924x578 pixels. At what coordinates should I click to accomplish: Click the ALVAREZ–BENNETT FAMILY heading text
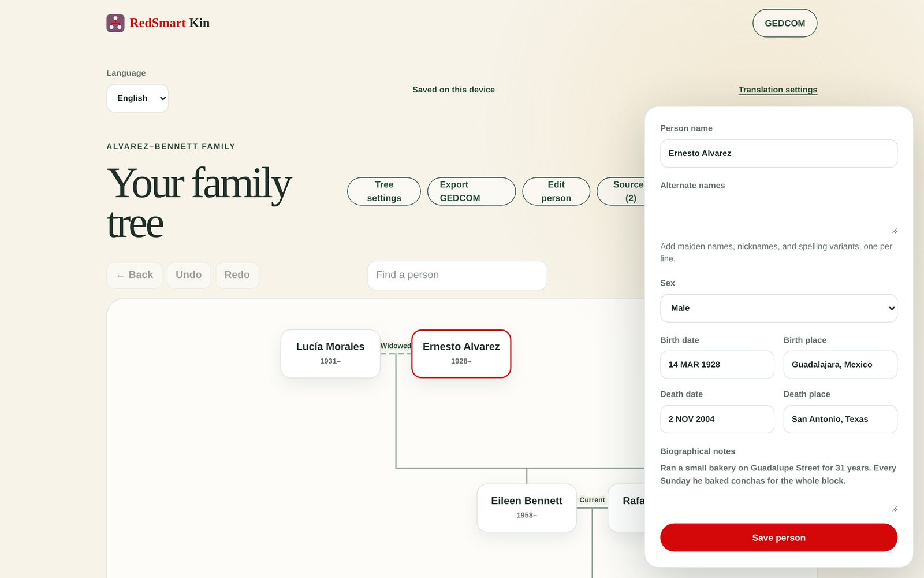tap(171, 146)
